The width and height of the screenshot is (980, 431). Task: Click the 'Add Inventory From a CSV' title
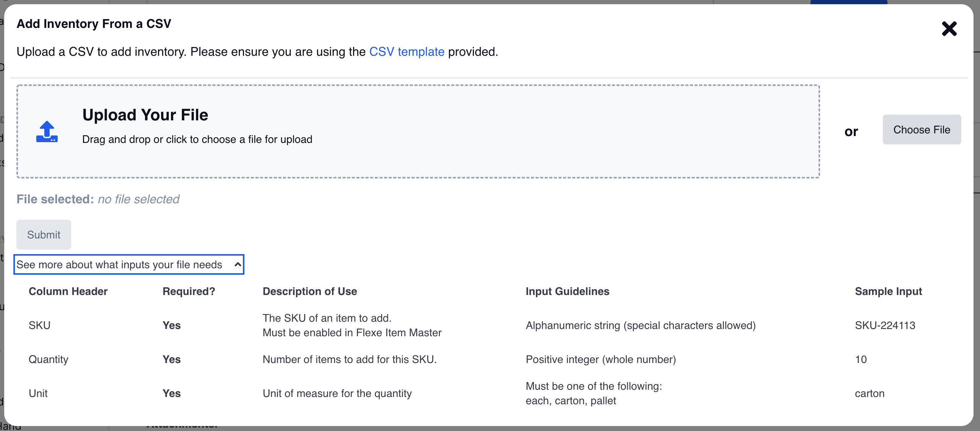pos(94,24)
